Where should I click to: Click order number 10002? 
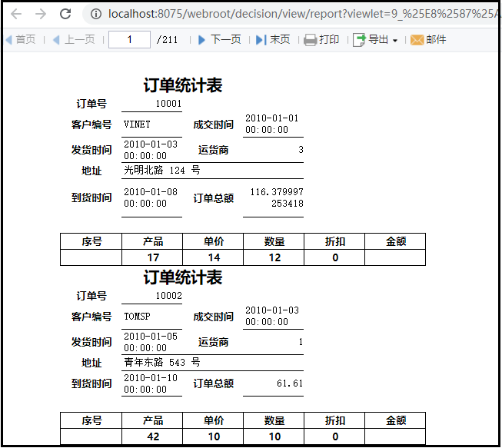168,295
